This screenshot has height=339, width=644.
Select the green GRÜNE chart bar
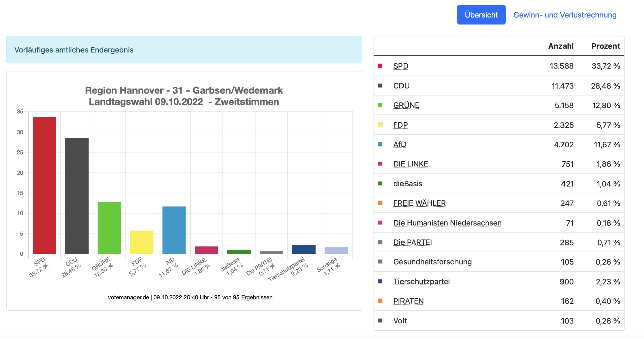pos(109,228)
